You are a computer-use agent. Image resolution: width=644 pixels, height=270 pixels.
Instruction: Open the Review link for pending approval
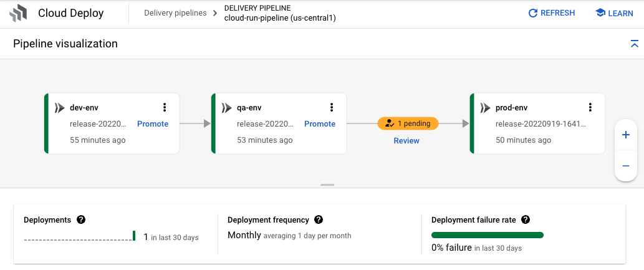tap(406, 141)
